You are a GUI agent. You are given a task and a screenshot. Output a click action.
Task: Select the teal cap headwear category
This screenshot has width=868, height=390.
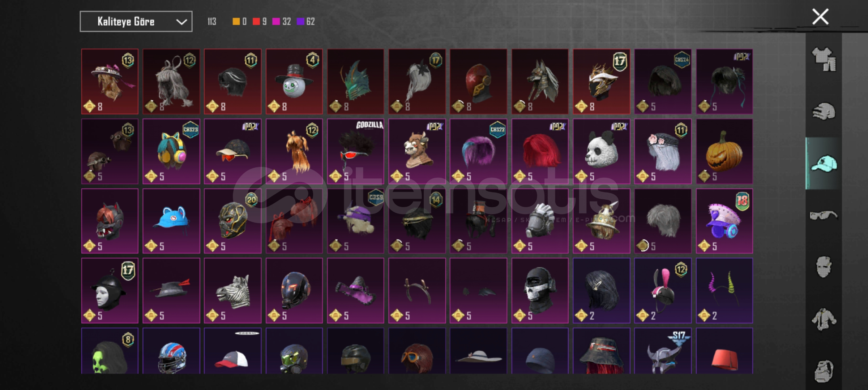click(x=824, y=164)
